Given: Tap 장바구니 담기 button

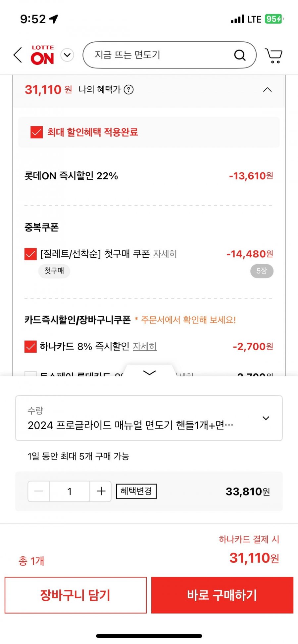Looking at the screenshot, I should (x=75, y=595).
